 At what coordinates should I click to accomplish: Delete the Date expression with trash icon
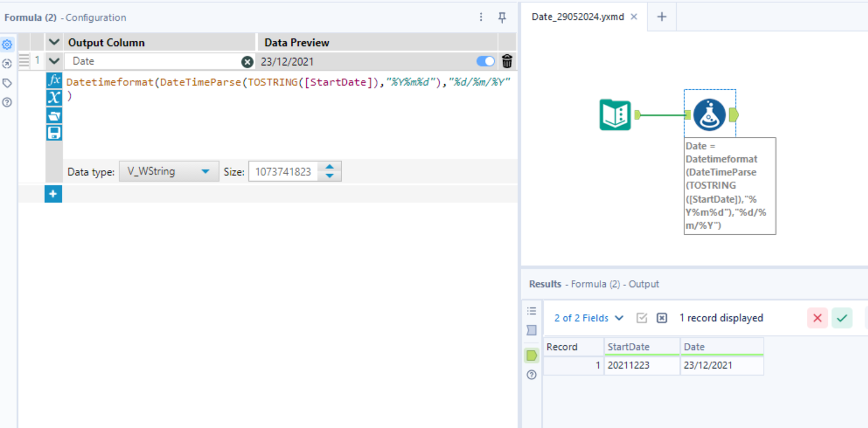tap(507, 61)
